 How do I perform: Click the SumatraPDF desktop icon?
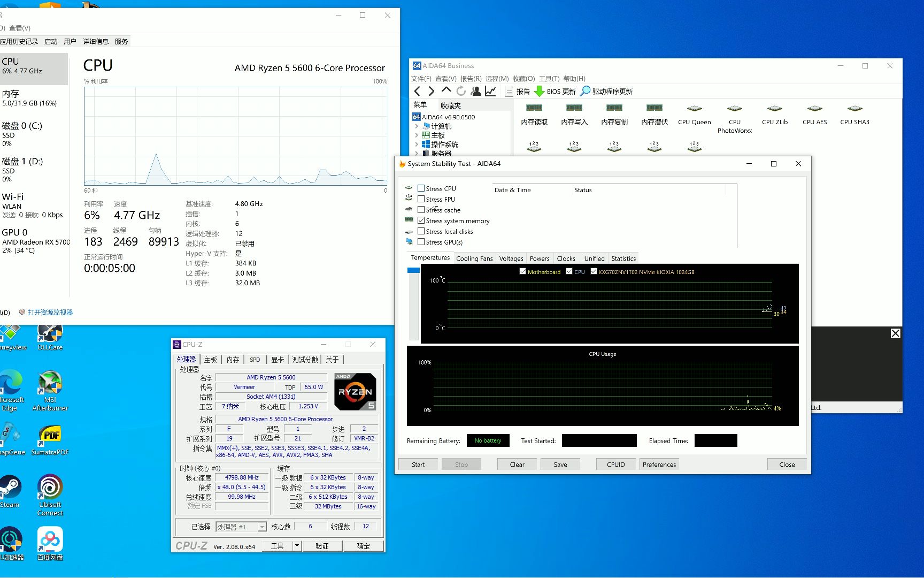click(50, 440)
